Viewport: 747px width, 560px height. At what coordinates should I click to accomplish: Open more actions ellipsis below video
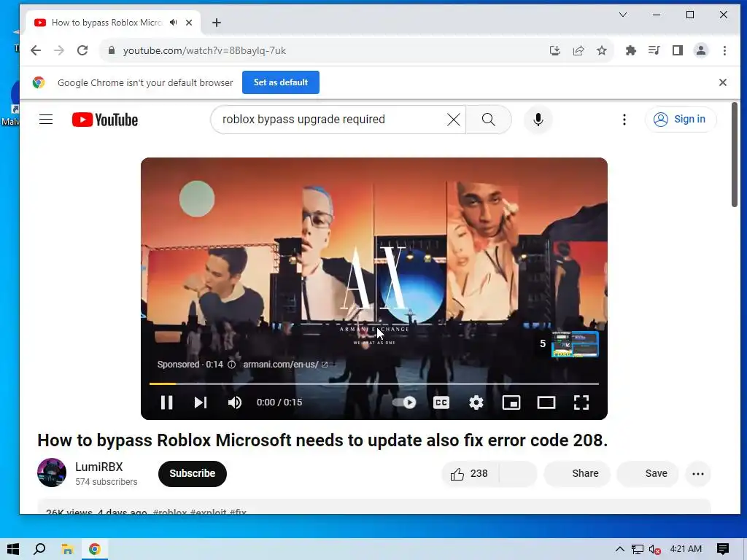pos(698,473)
